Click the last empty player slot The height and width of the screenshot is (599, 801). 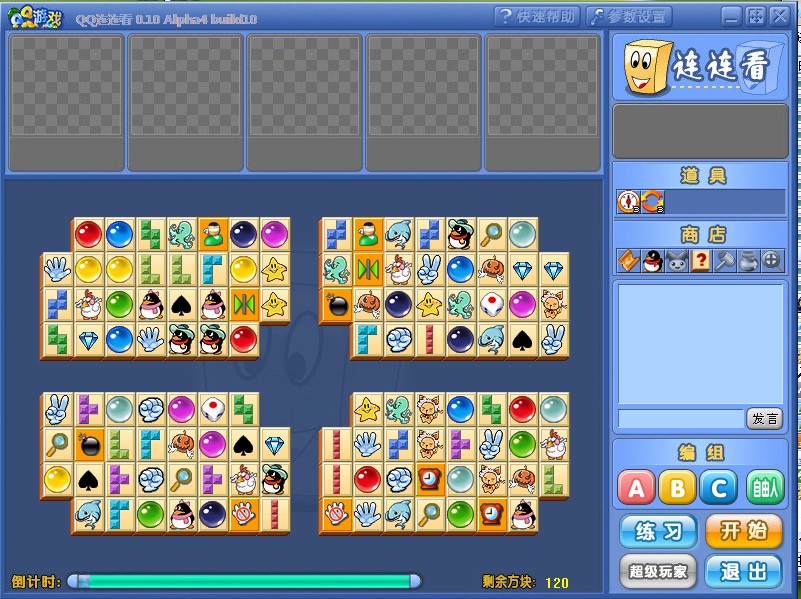pos(542,102)
